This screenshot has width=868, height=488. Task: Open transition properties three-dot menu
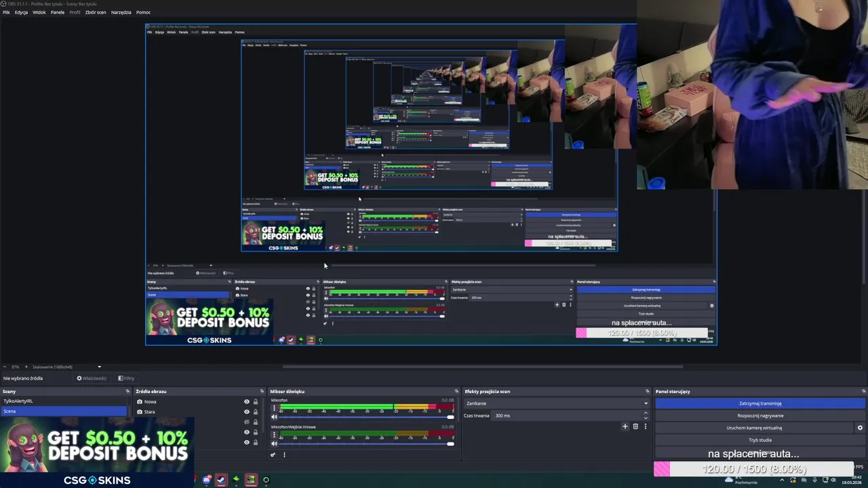(x=645, y=426)
